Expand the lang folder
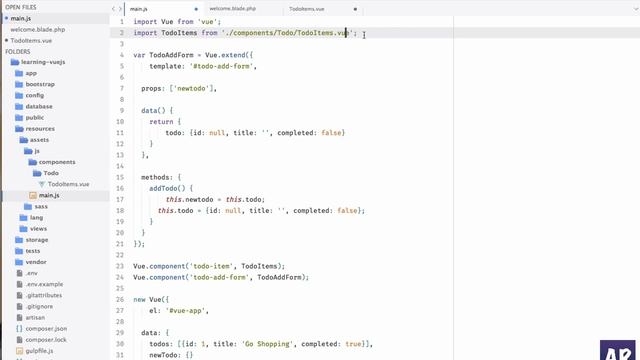640x360 pixels. [x=36, y=218]
